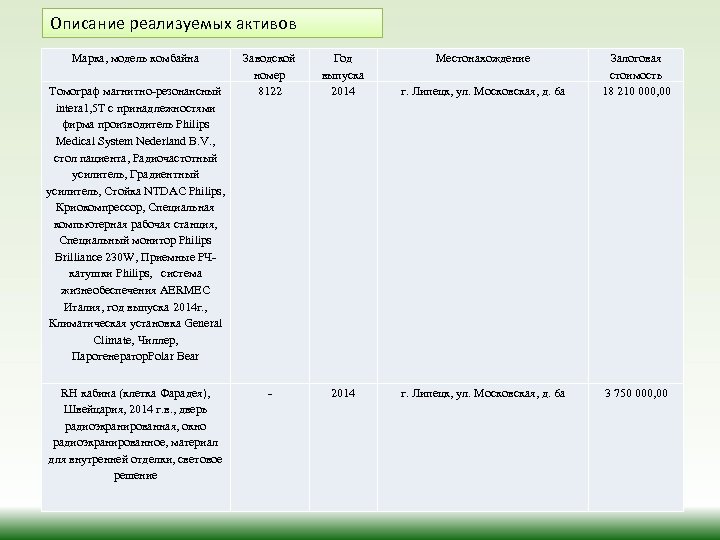
Task: Click year 2014 in the Томограф row
Action: (x=343, y=91)
